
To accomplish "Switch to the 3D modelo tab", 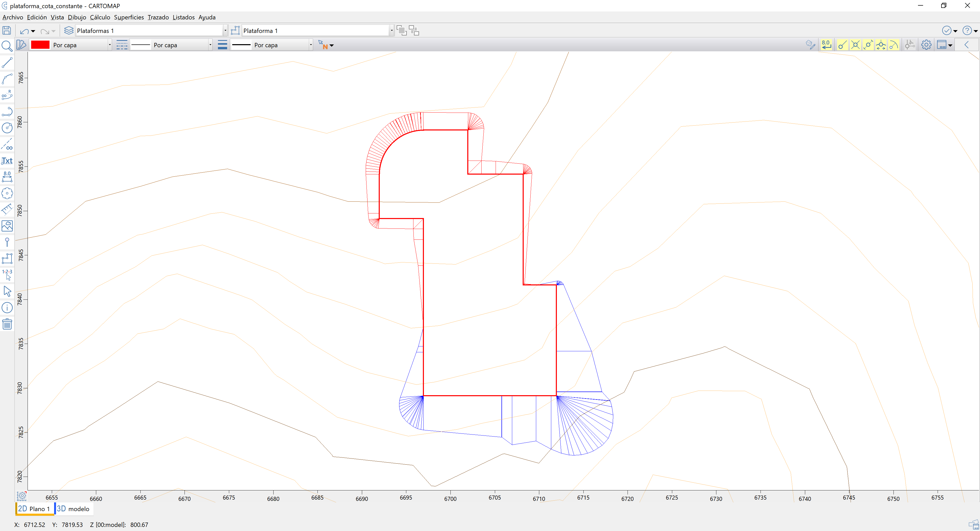I will pos(73,509).
